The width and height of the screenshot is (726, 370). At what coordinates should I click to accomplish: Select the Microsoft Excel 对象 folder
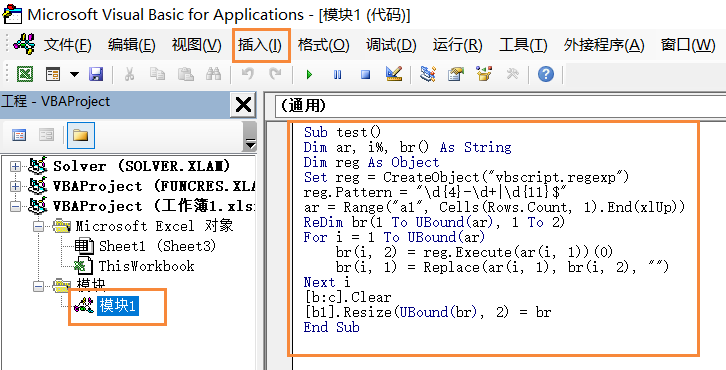154,226
